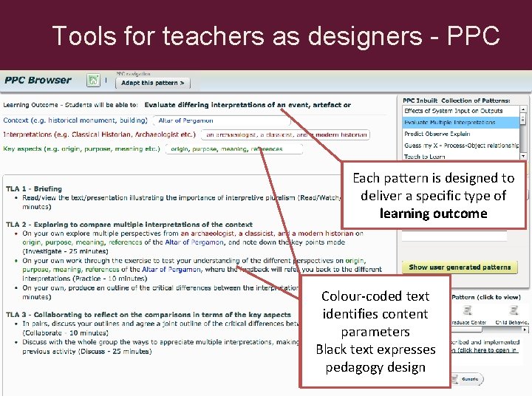Open the 'Graduate Center' pattern icon
The height and width of the screenshot is (399, 532).
[467, 310]
